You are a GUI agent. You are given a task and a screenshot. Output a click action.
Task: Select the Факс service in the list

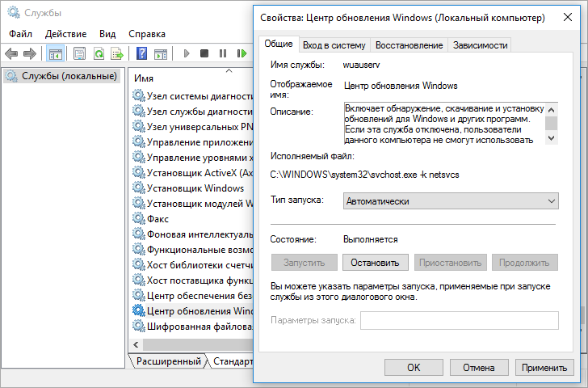[x=157, y=218]
